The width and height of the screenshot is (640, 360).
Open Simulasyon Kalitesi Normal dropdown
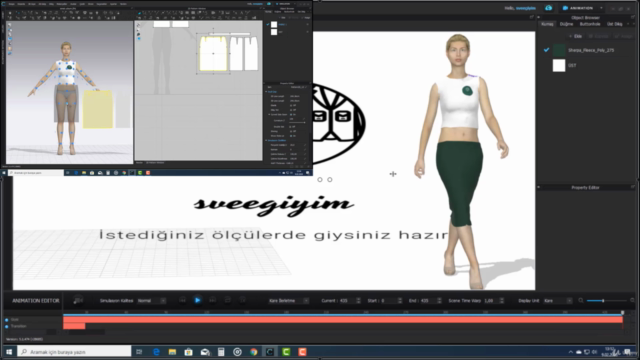pos(151,301)
